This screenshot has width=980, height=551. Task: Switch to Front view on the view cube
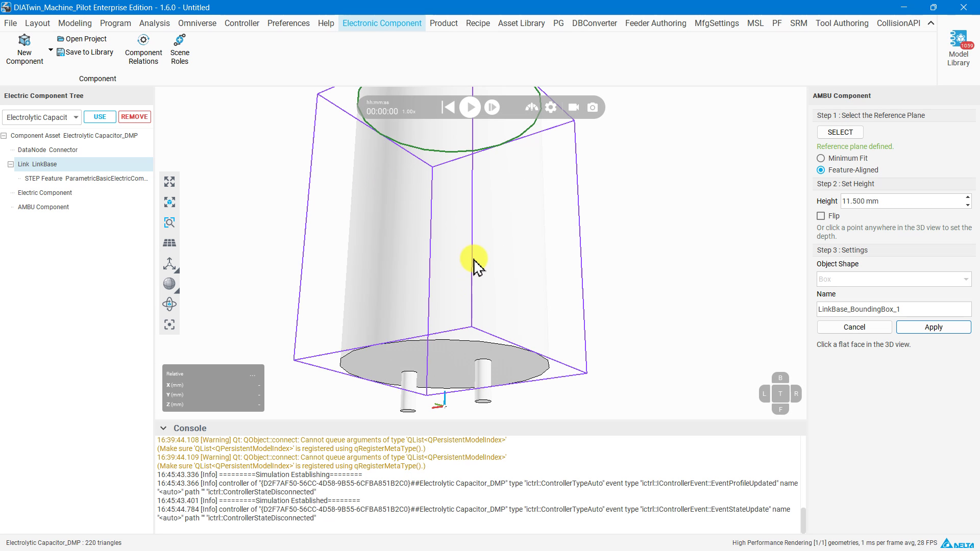click(x=780, y=409)
